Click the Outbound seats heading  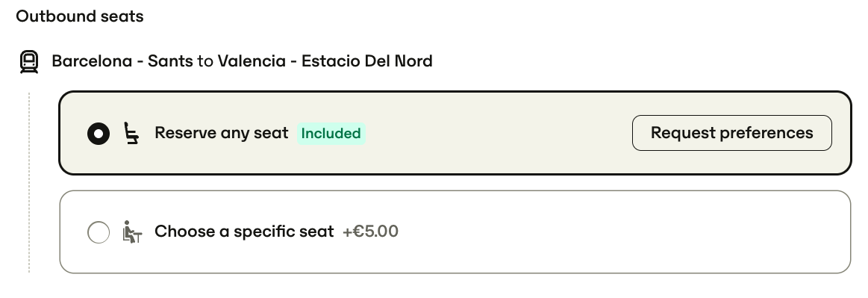click(x=80, y=16)
